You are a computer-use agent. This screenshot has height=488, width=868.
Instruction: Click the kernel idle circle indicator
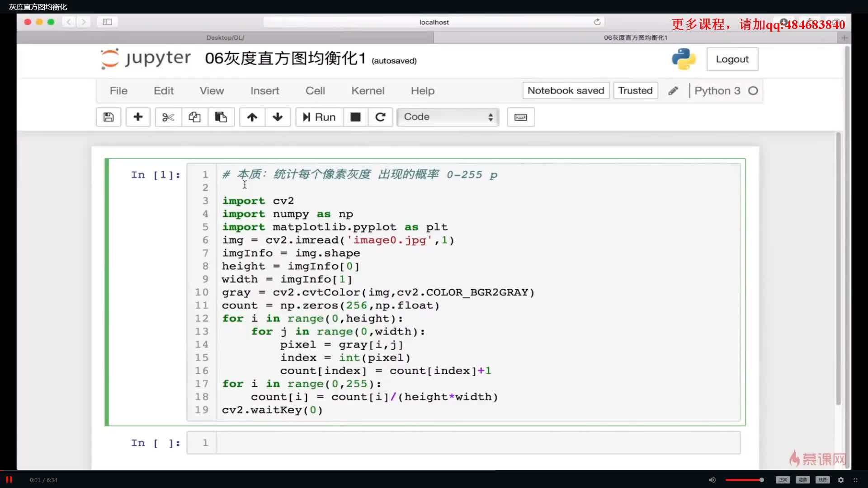point(753,91)
